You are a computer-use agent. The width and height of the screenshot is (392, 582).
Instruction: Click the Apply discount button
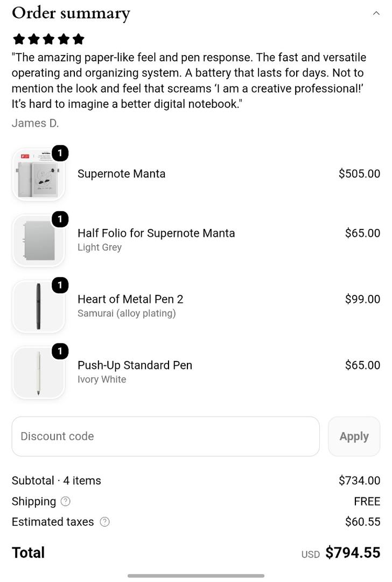click(354, 436)
